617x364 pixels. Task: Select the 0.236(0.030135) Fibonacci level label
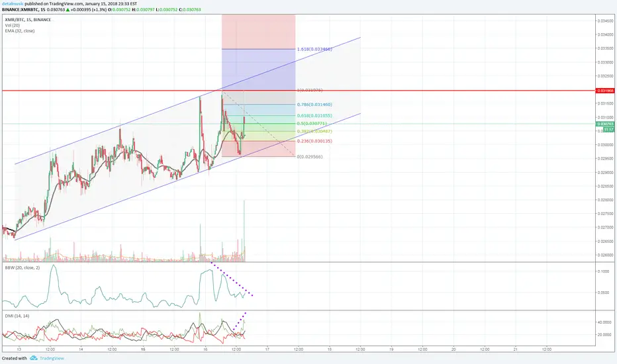pos(314,141)
